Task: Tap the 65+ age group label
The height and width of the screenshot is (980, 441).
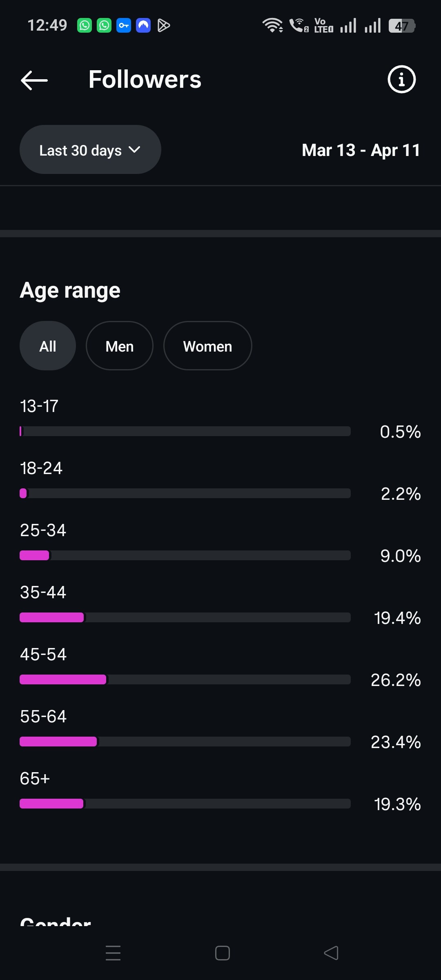Action: point(35,778)
